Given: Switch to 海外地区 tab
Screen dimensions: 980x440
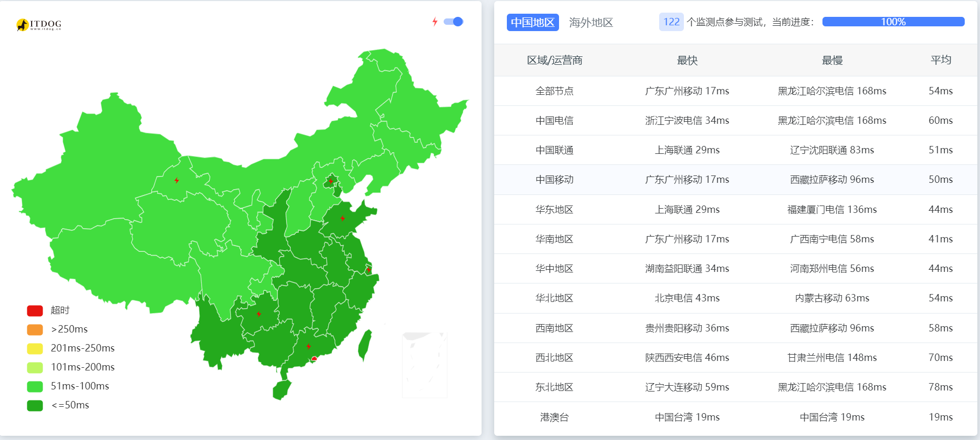Looking at the screenshot, I should tap(591, 22).
